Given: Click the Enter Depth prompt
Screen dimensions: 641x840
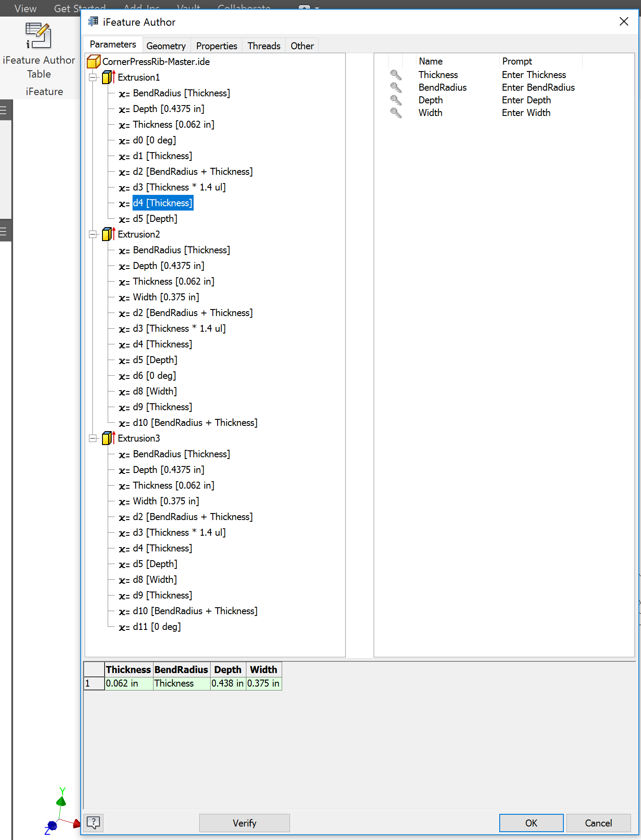Looking at the screenshot, I should pyautogui.click(x=526, y=100).
